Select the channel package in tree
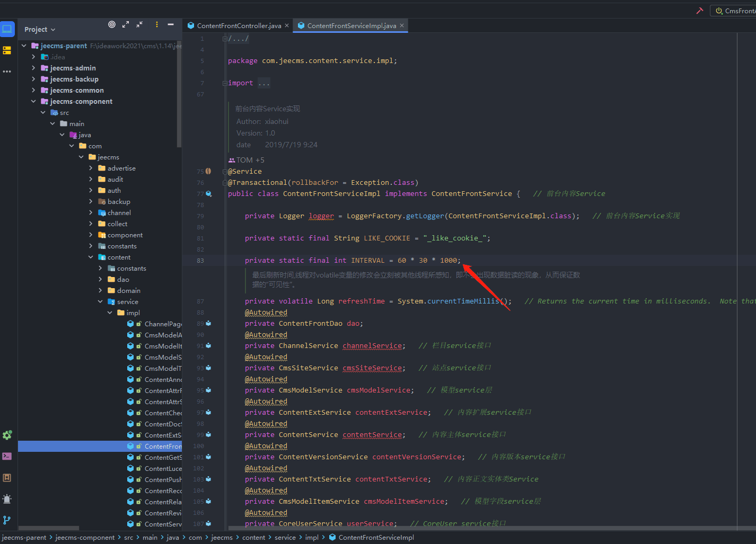 click(119, 213)
